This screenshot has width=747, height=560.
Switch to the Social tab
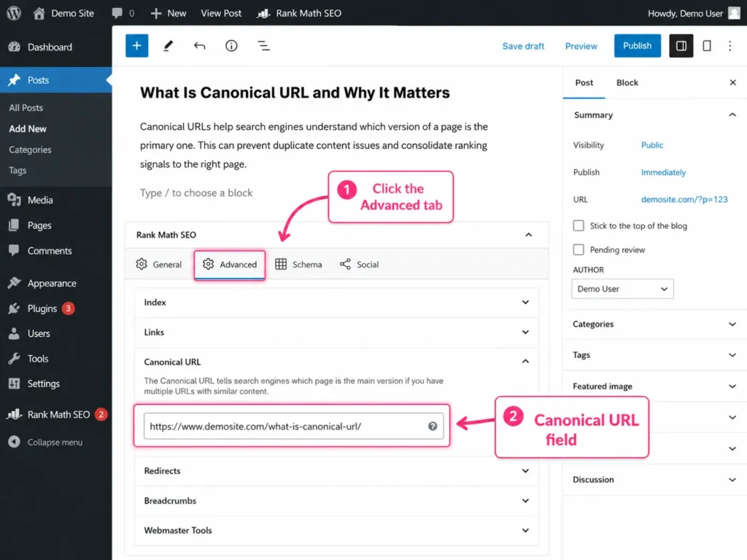359,264
